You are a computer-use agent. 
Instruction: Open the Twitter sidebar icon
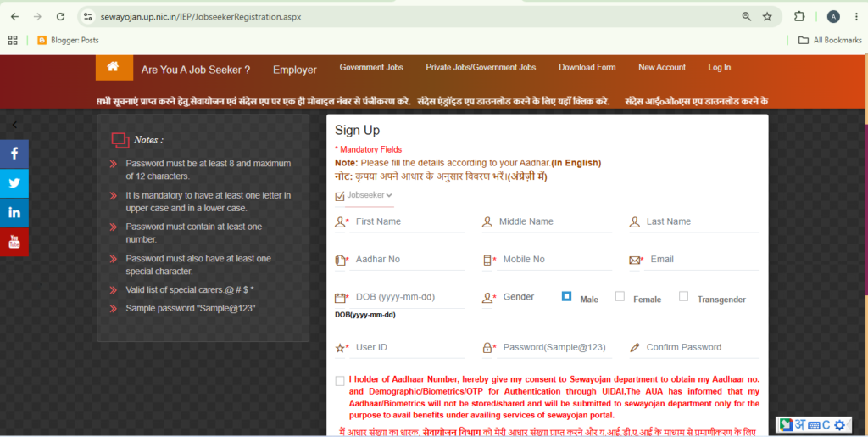click(14, 182)
